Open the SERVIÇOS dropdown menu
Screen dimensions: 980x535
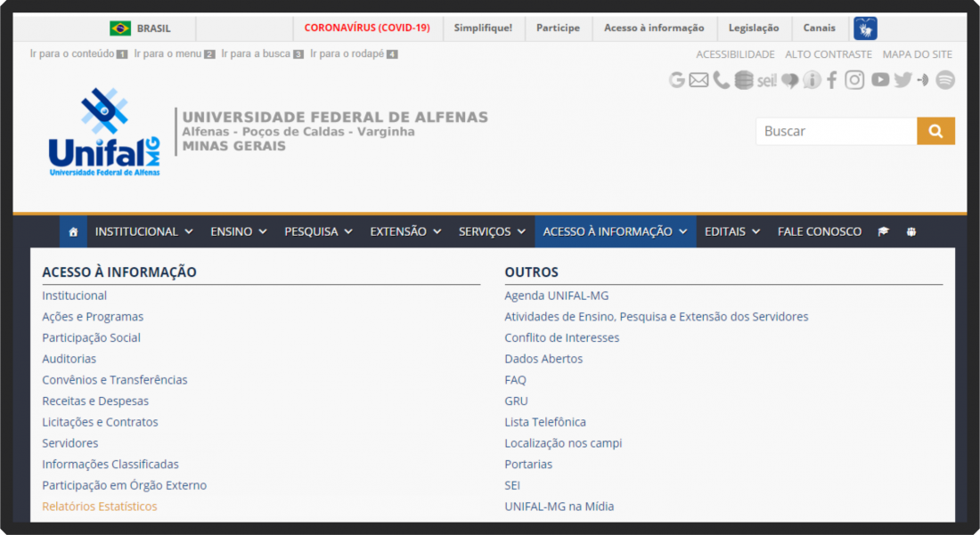coord(492,231)
